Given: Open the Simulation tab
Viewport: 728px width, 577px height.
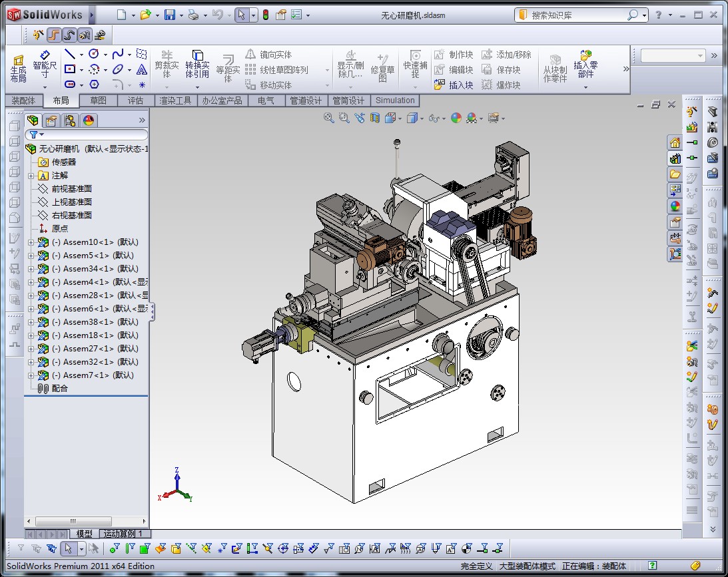Looking at the screenshot, I should click(395, 100).
